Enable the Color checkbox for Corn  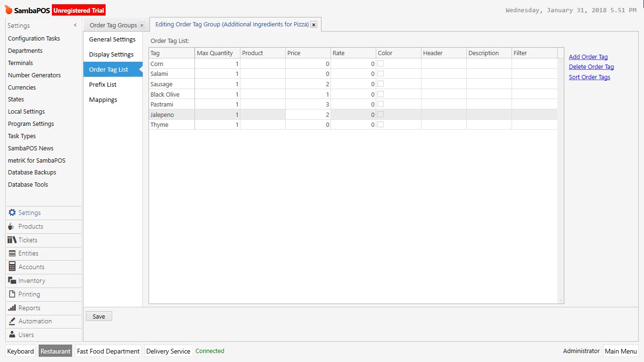click(380, 64)
